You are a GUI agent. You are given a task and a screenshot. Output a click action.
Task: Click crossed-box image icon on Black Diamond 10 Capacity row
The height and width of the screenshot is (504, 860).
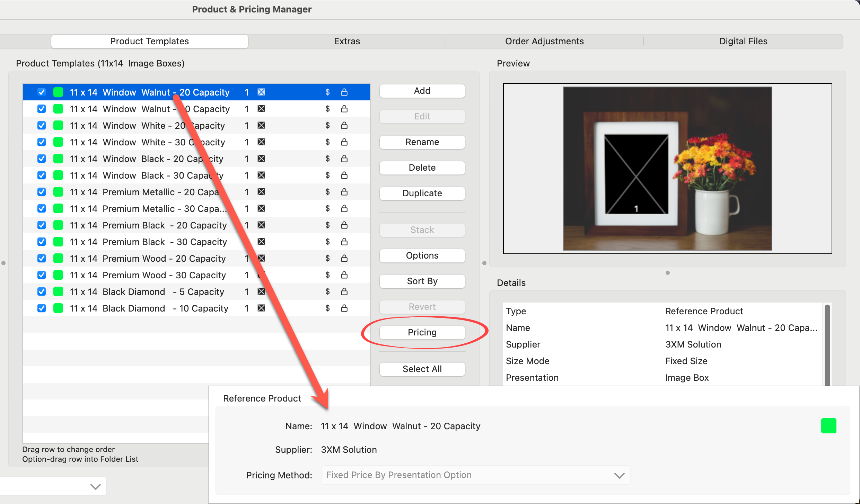261,308
